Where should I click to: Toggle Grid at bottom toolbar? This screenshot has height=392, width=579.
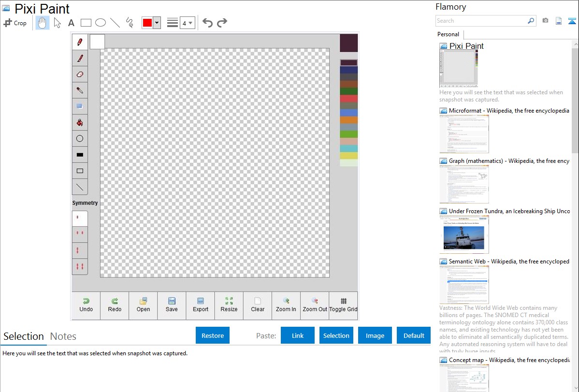(x=343, y=305)
